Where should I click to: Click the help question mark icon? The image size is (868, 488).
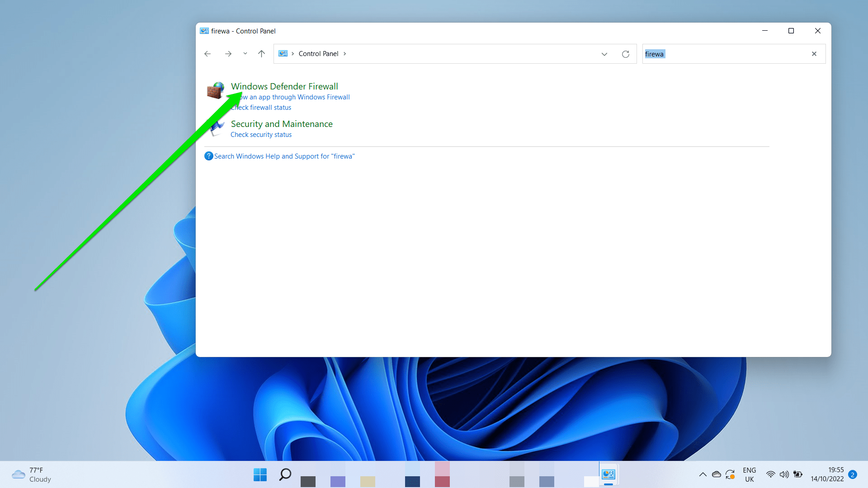(209, 156)
